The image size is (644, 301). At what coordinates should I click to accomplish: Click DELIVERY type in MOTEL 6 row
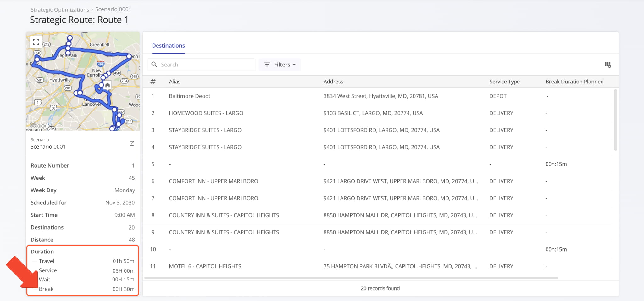(501, 266)
